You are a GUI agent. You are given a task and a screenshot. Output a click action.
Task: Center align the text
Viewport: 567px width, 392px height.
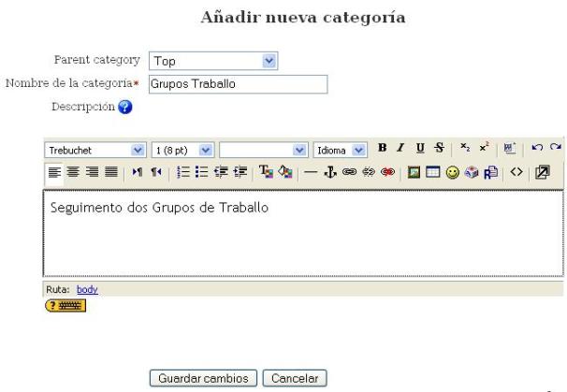(73, 172)
